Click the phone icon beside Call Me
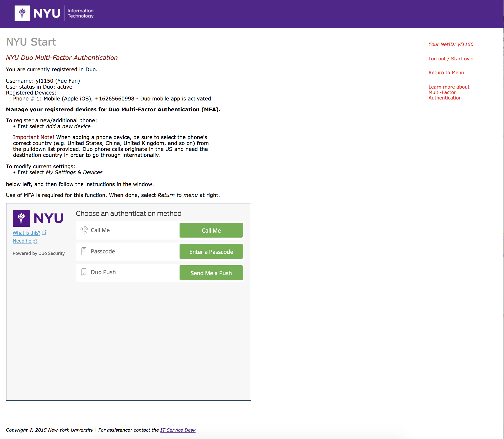 click(84, 230)
